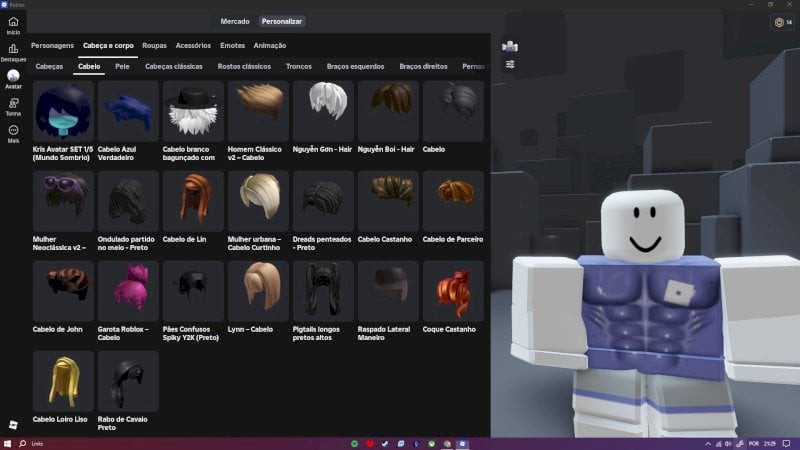The image size is (800, 450).
Task: Equip Mulher Neoclássica v2 hair thumbnail
Action: pos(63,201)
